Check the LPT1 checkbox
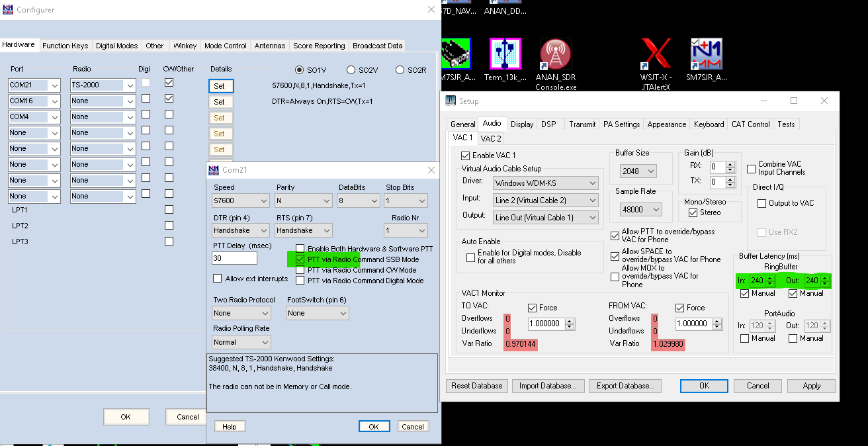Image resolution: width=868 pixels, height=446 pixels. tap(169, 210)
